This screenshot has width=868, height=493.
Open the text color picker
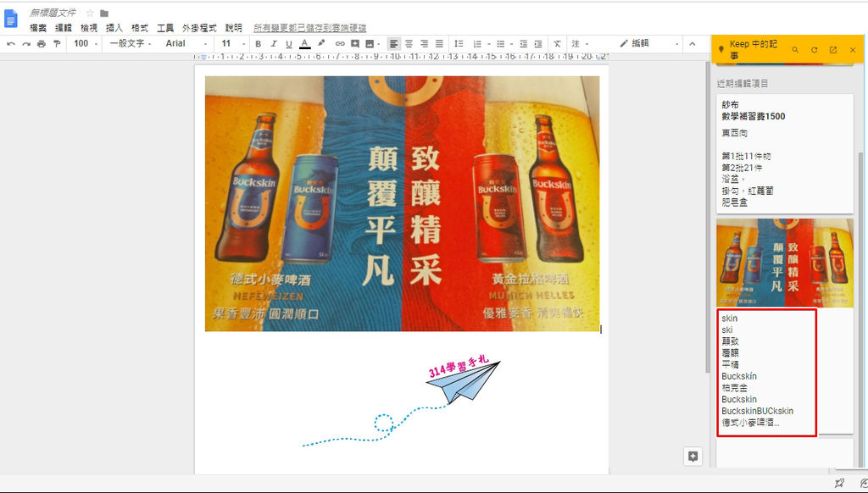tap(304, 44)
